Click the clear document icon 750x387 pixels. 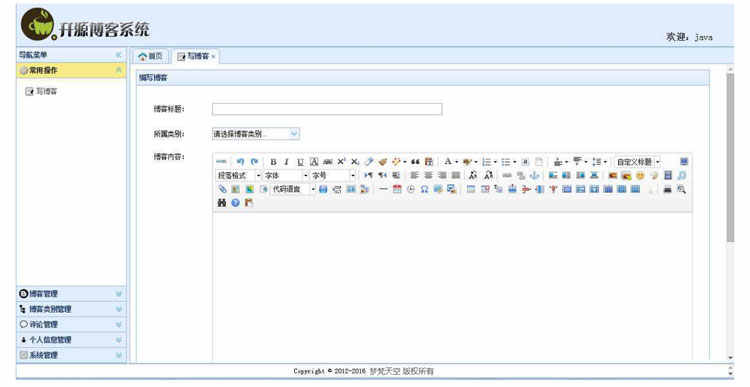click(539, 162)
